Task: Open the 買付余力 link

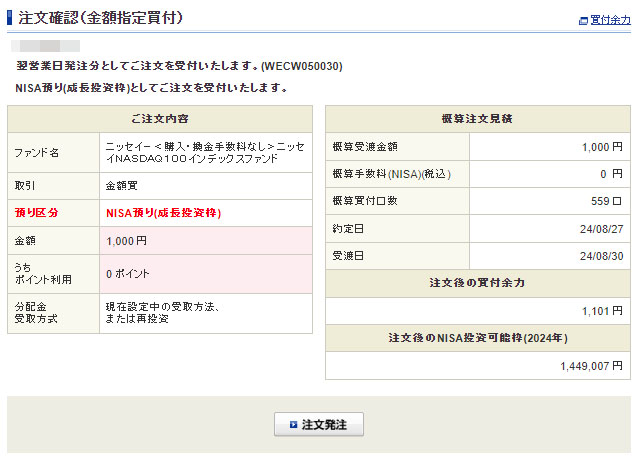Action: (609, 20)
